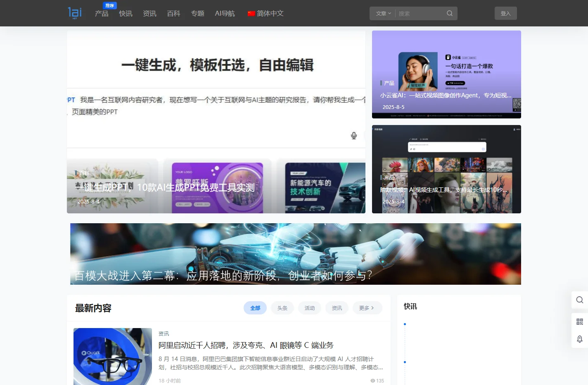This screenshot has width=588, height=385.
Task: Switch to the 活动 filter tab
Action: (310, 308)
